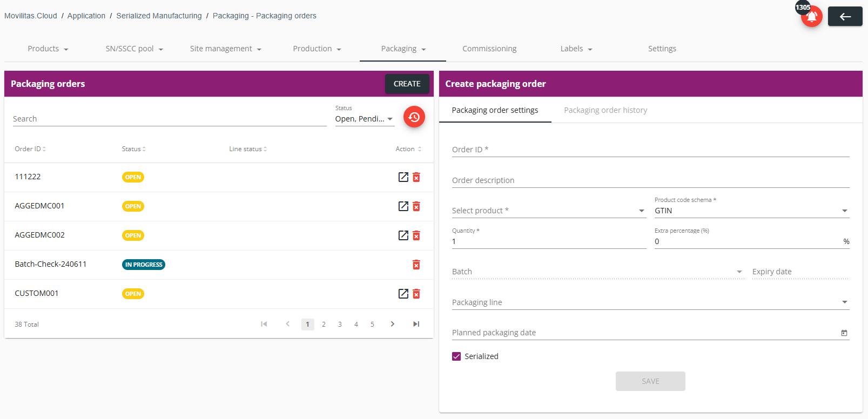Go to last page of orders

[x=416, y=324]
